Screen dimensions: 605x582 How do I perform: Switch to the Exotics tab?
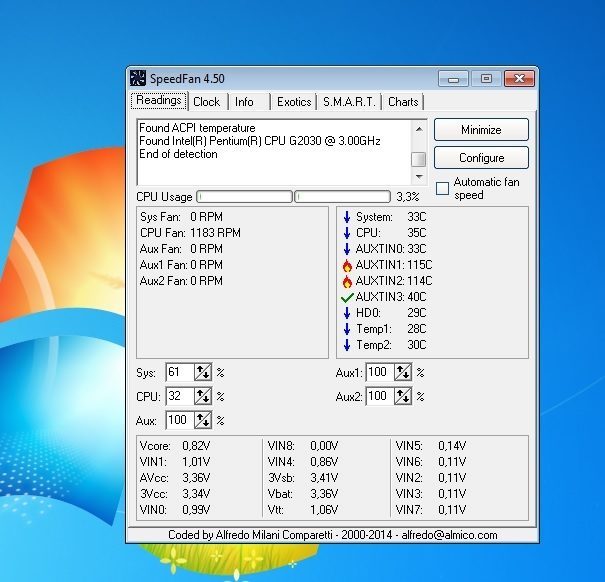click(x=294, y=102)
